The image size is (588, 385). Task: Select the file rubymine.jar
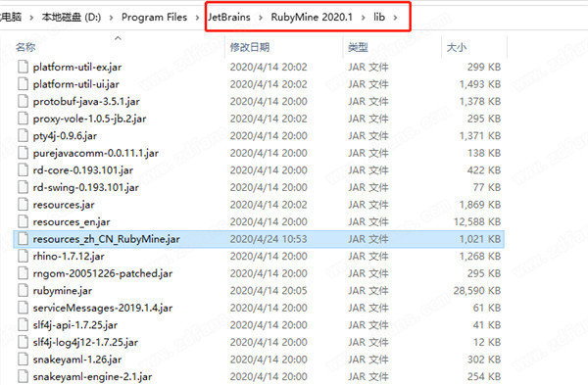[x=63, y=291]
